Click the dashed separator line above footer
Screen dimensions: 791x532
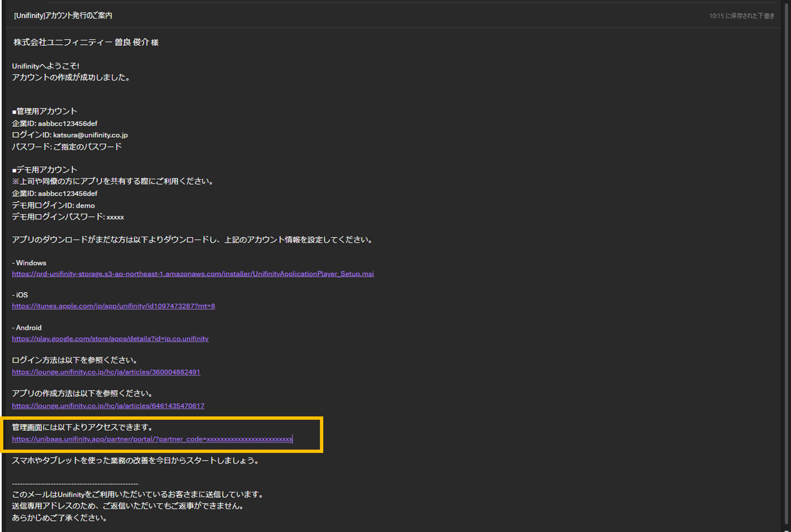(x=75, y=484)
